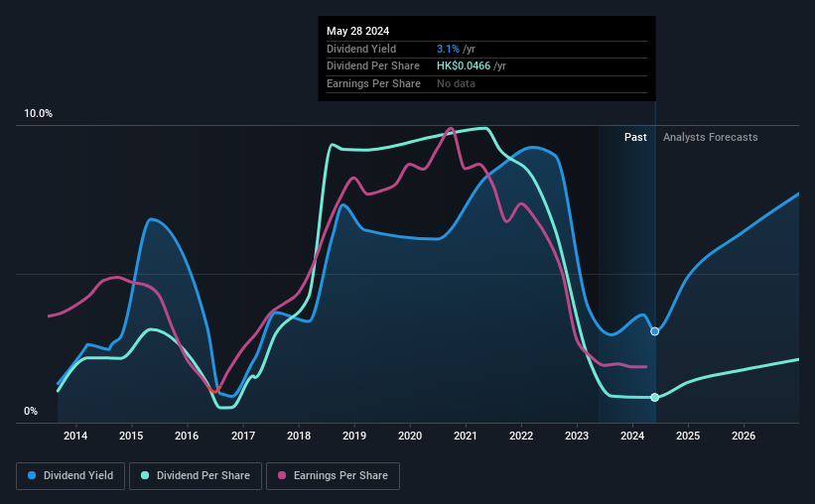Click the No data earnings value
The width and height of the screenshot is (815, 504).
pos(456,83)
